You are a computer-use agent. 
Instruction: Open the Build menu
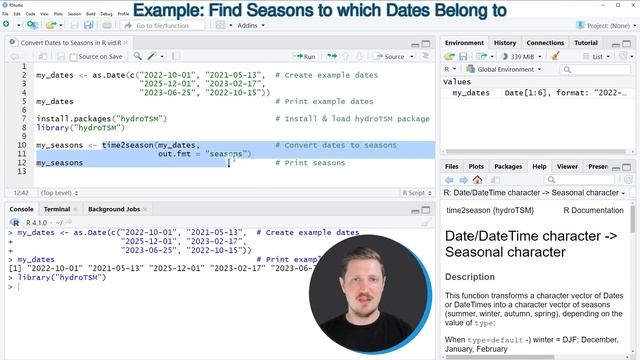91,14
